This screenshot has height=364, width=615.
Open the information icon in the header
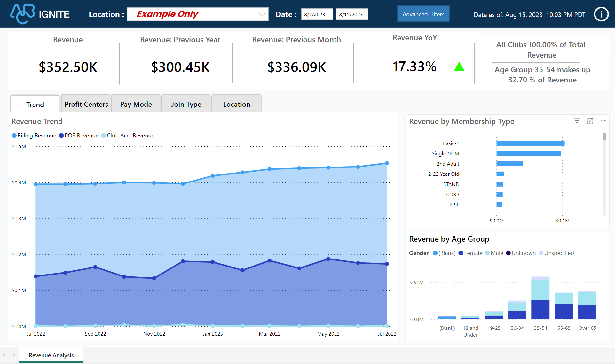(x=601, y=14)
